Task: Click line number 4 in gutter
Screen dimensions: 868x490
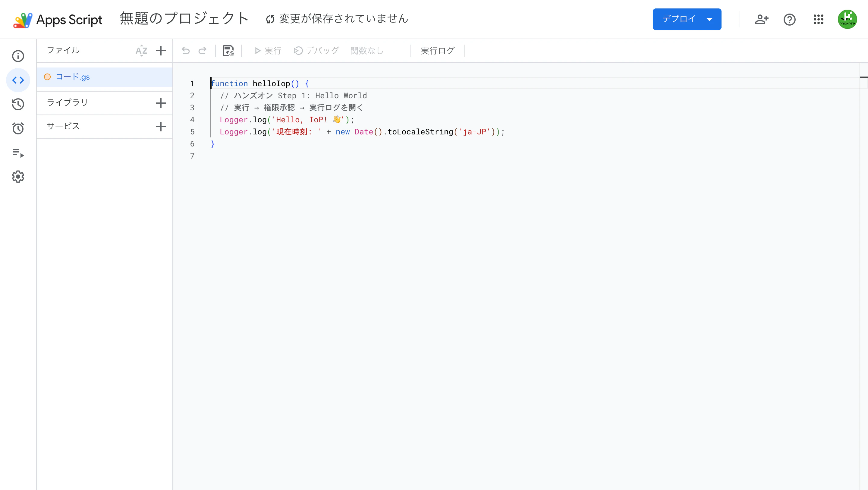Action: [192, 120]
